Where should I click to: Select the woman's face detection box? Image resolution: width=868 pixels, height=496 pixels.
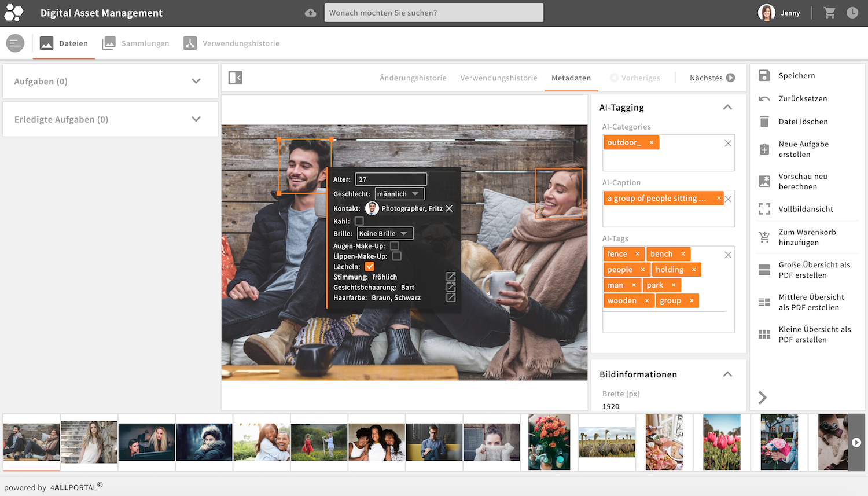[x=559, y=194]
